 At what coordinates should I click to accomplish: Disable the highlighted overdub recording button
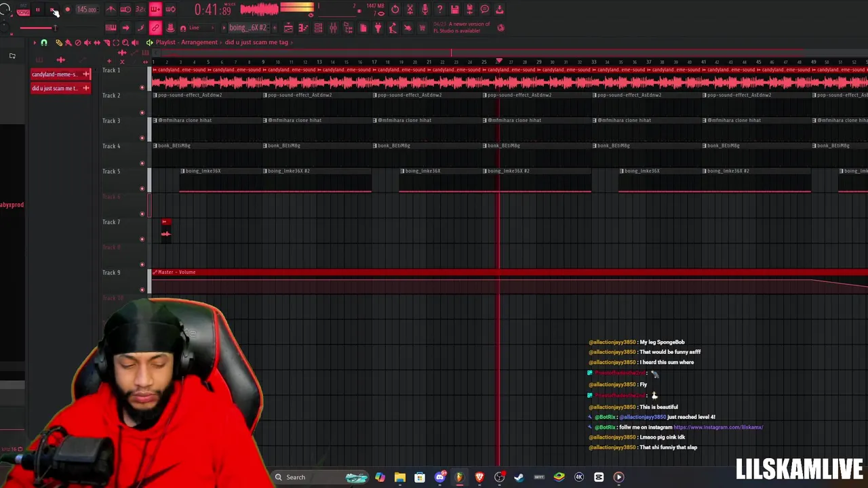tap(155, 9)
